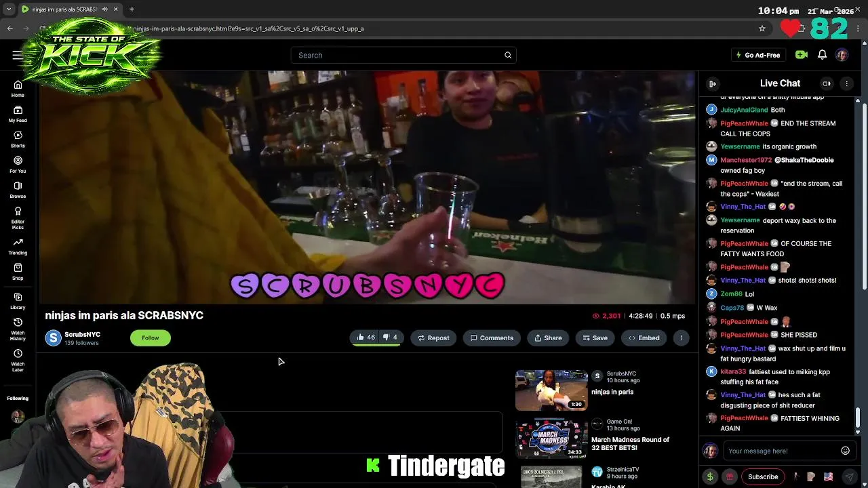
Task: Open the Embed options
Action: click(644, 338)
